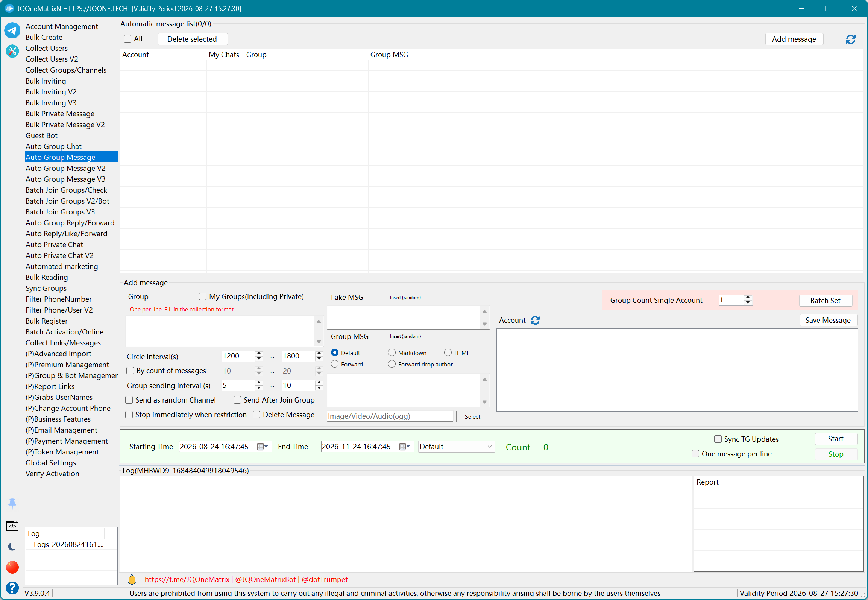Screen dimensions: 868x600
Task: Click Insert {random} for Group MSG
Action: 405,336
